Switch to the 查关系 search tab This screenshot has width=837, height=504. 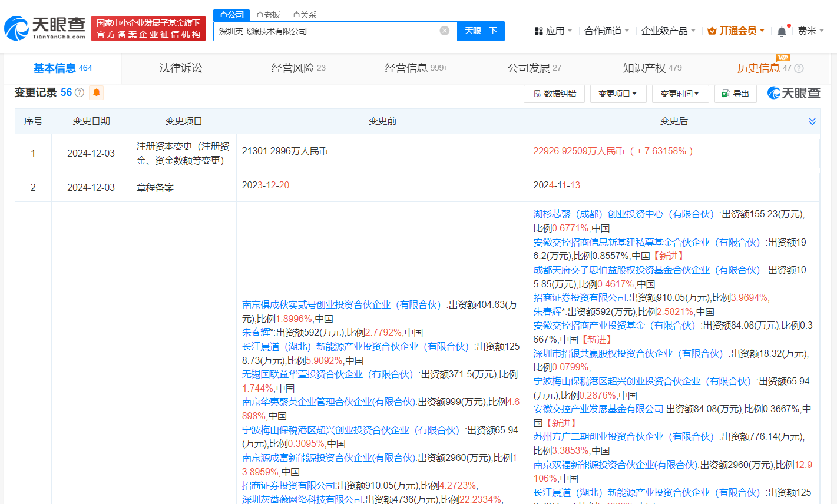point(304,15)
